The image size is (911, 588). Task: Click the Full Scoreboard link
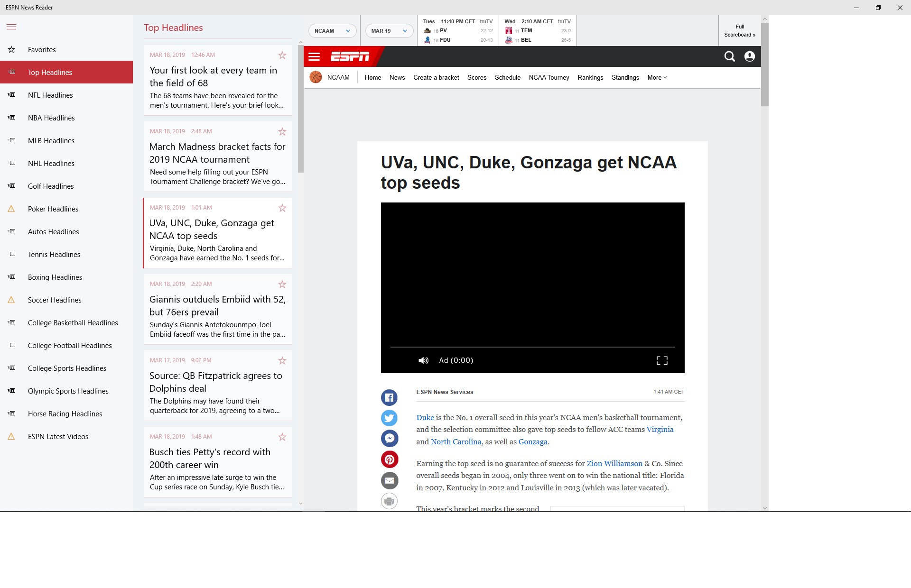(x=739, y=31)
